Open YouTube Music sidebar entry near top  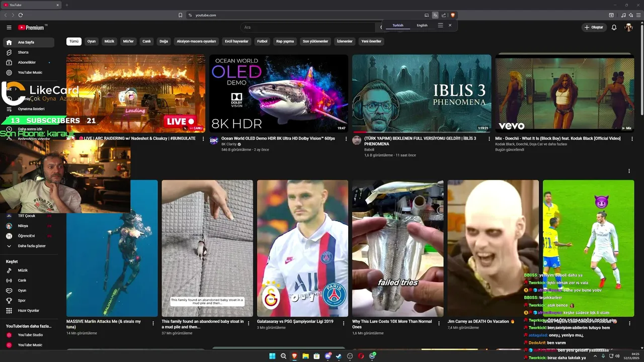28,72
